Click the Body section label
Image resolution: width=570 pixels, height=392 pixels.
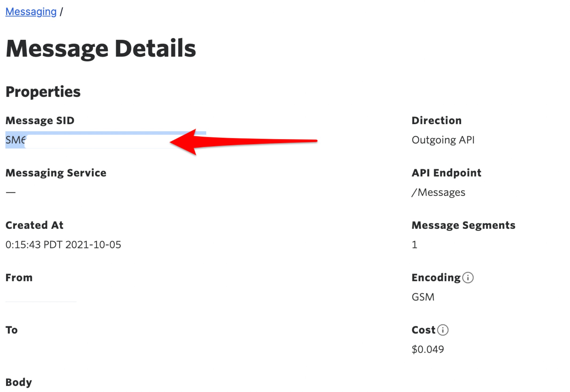pos(19,382)
